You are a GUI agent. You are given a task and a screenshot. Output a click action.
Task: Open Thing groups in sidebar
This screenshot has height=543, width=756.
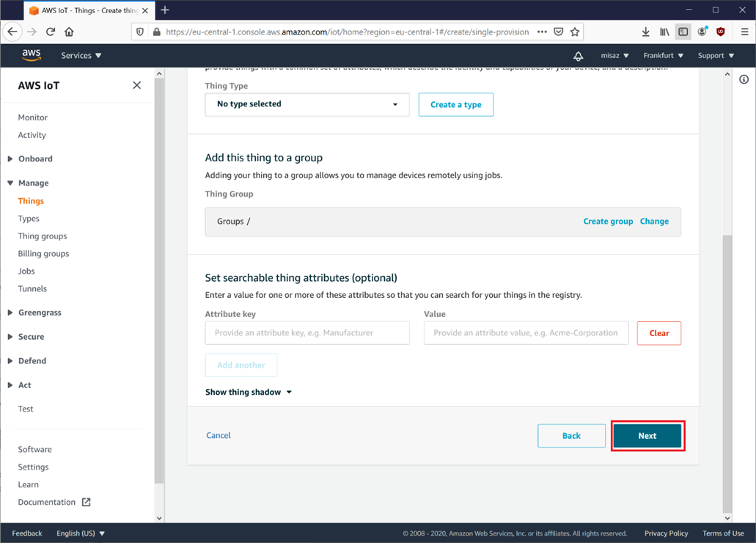[x=43, y=236]
